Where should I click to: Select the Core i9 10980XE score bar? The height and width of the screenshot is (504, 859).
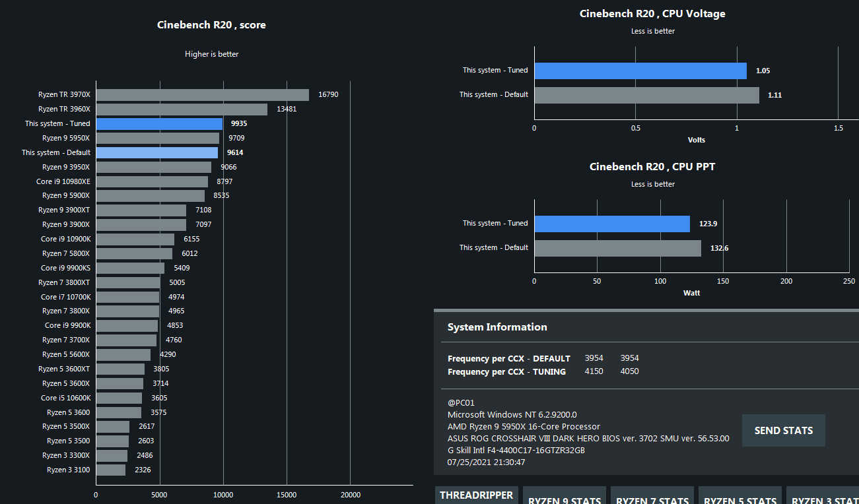pyautogui.click(x=152, y=181)
